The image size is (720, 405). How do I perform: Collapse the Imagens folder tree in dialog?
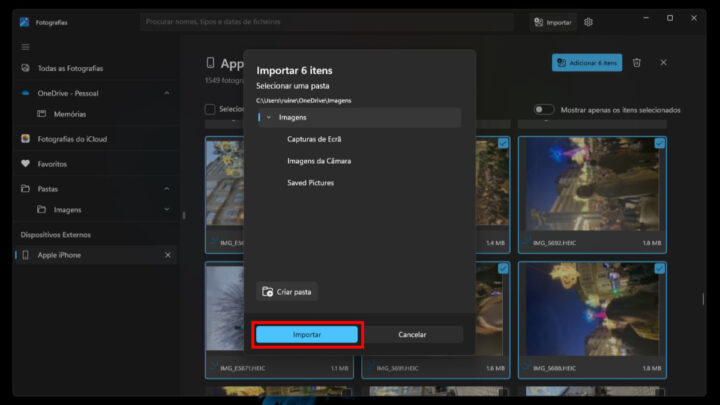pos(269,118)
